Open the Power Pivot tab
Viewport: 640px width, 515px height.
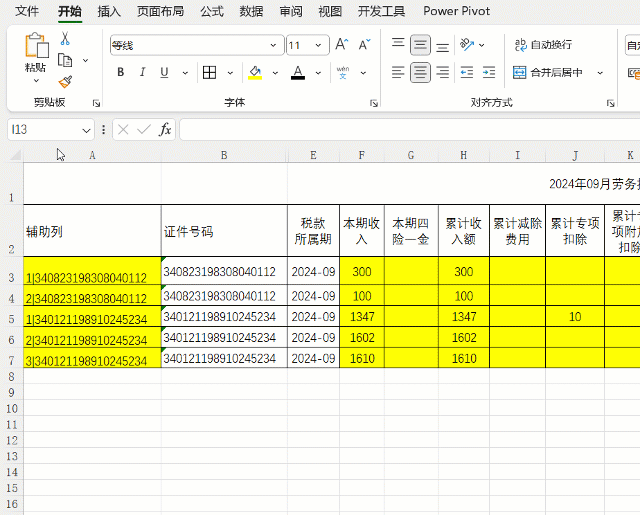[x=456, y=11]
